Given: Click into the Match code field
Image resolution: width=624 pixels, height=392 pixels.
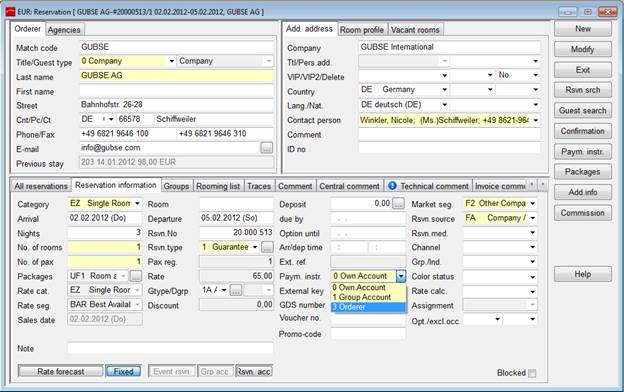Looking at the screenshot, I should [176, 47].
